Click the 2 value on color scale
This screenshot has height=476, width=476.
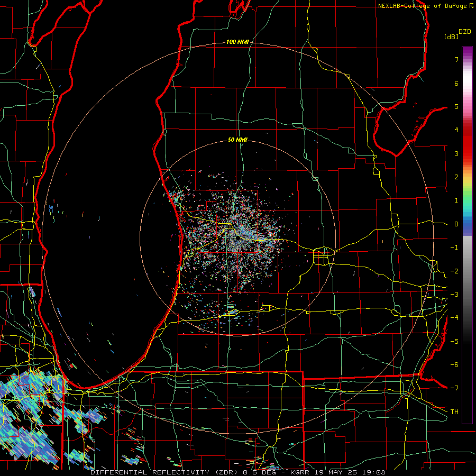456,177
